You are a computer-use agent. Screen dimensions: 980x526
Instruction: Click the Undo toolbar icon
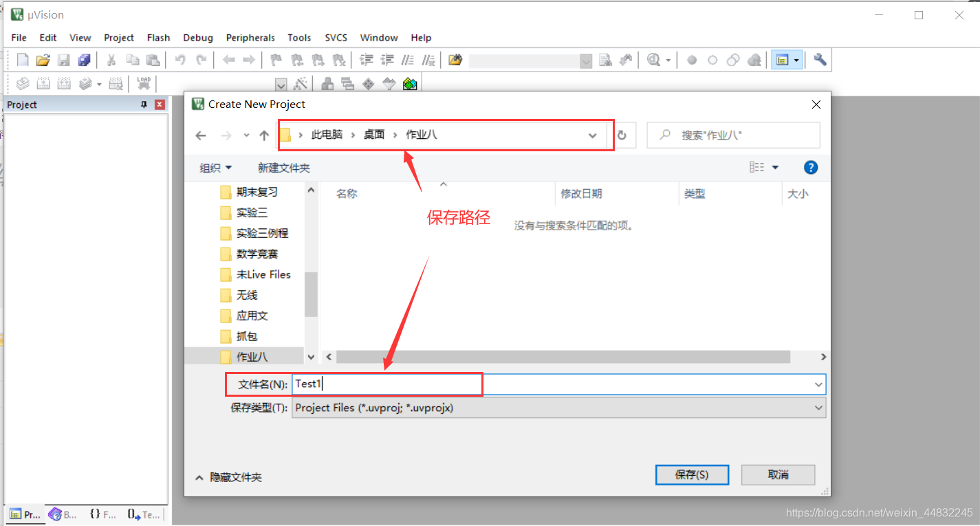180,60
